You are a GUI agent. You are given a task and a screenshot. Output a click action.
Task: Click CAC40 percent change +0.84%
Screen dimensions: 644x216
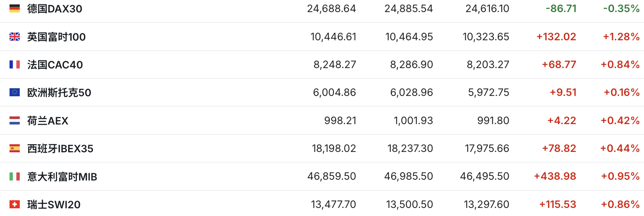(x=620, y=64)
